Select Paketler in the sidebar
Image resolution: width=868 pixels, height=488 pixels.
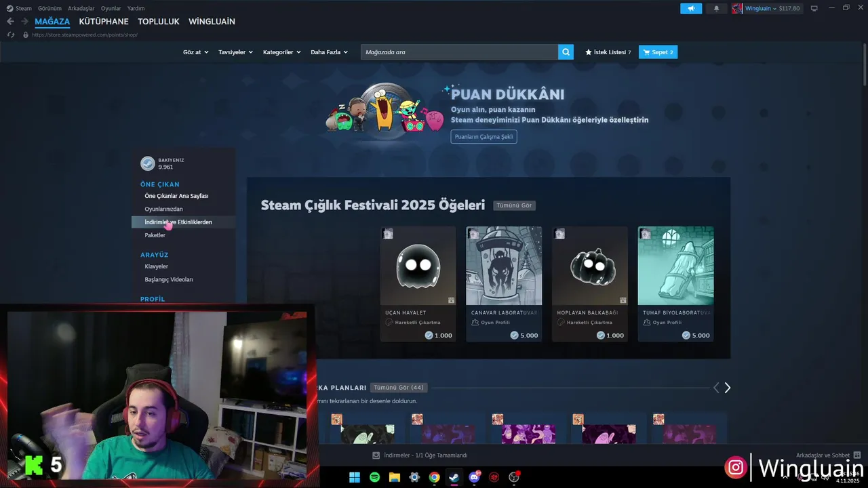(155, 235)
